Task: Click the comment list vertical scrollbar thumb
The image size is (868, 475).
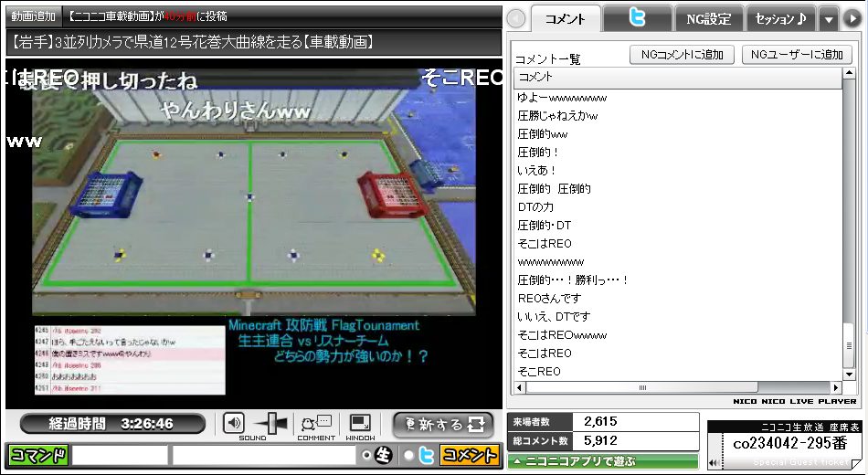Action: (x=849, y=345)
